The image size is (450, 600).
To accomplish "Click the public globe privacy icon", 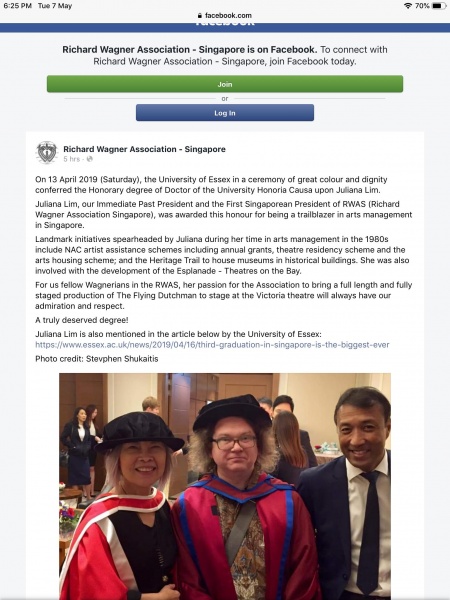I will point(89,159).
